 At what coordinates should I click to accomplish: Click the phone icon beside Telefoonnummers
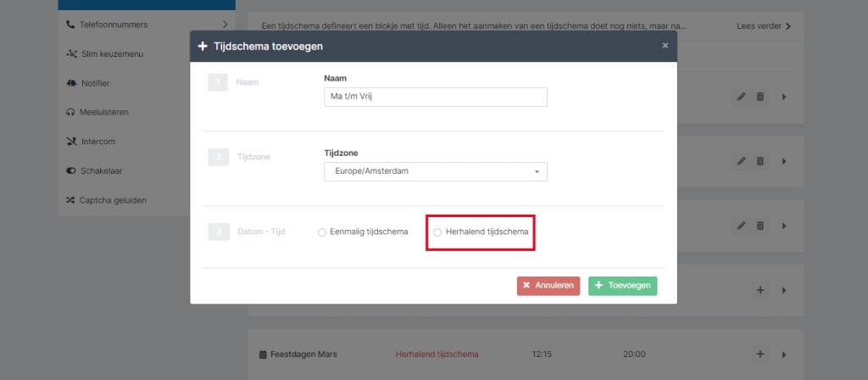coord(70,25)
